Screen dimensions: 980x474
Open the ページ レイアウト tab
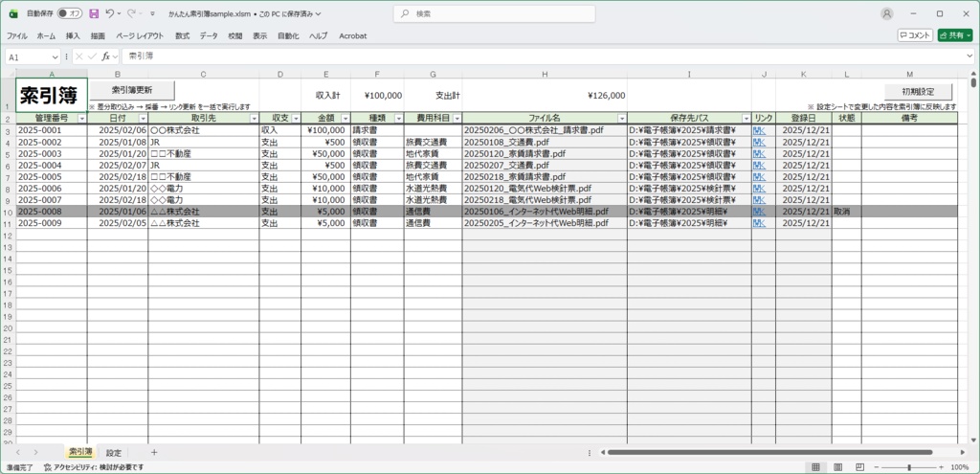(x=140, y=36)
